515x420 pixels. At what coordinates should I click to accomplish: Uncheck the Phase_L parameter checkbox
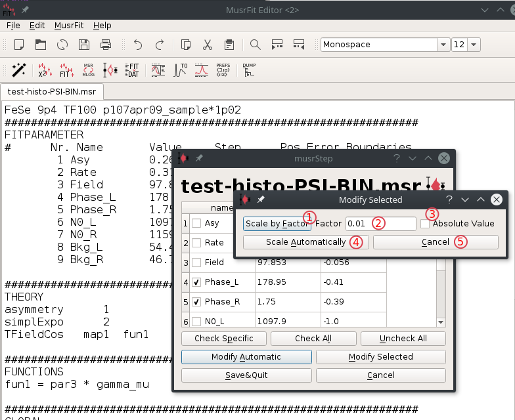point(196,282)
